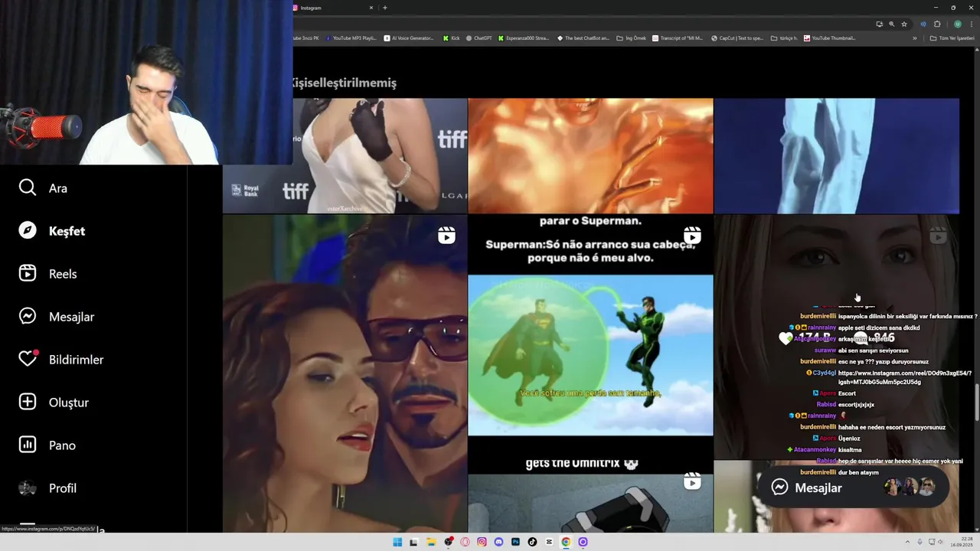Open Esperanza000 Stream bookmark

click(x=524, y=37)
